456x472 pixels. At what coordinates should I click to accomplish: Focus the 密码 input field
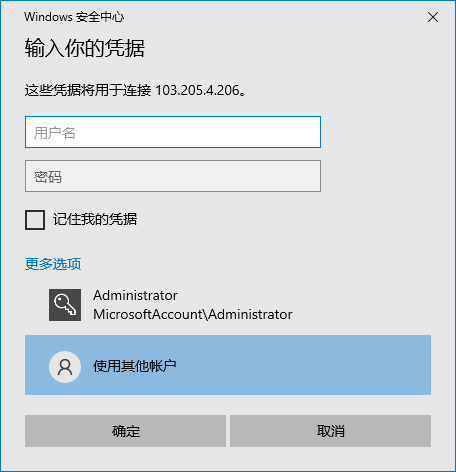tap(173, 176)
